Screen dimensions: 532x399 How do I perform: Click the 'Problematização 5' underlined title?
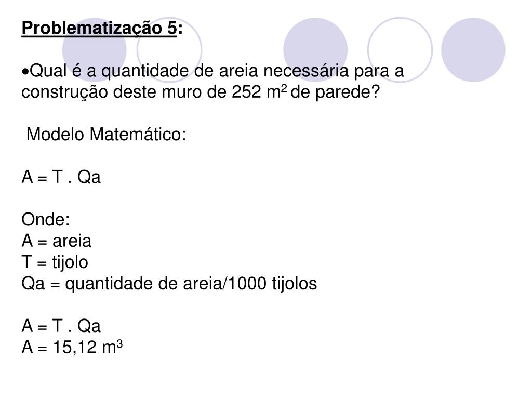(99, 28)
